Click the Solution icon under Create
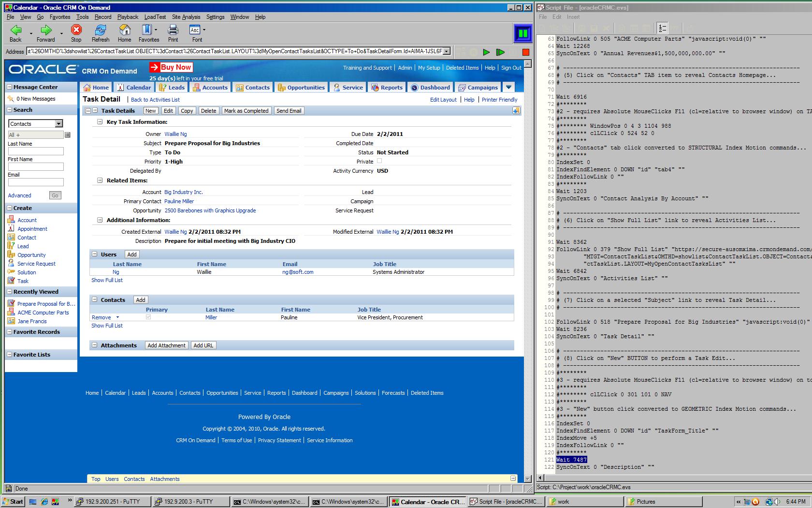Image resolution: width=812 pixels, height=508 pixels. 11,272
